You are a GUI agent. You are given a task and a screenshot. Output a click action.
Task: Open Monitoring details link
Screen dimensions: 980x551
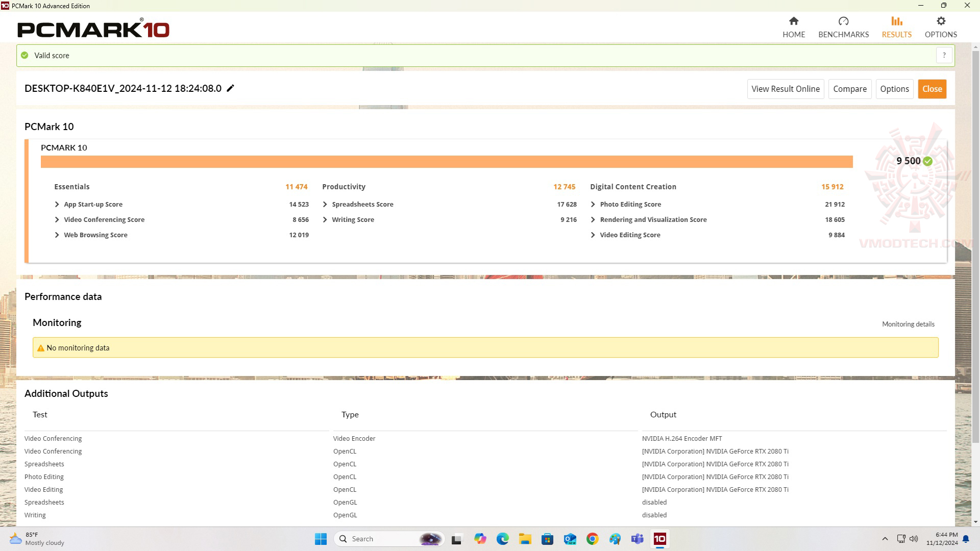coord(908,324)
